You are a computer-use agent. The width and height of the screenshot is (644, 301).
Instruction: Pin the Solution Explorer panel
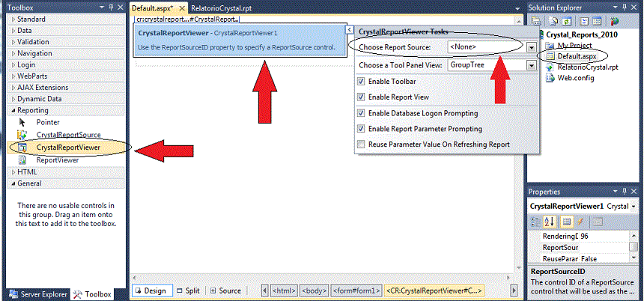pyautogui.click(x=626, y=7)
